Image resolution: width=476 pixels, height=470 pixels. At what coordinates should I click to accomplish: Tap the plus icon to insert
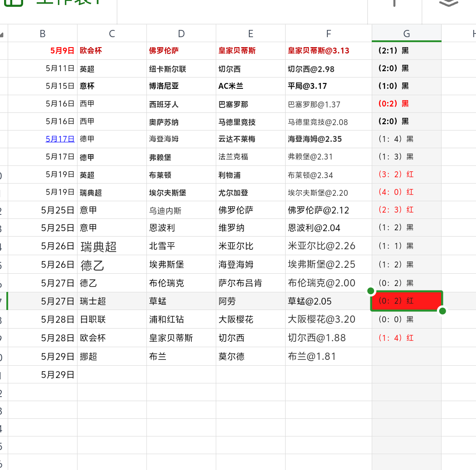[394, 2]
